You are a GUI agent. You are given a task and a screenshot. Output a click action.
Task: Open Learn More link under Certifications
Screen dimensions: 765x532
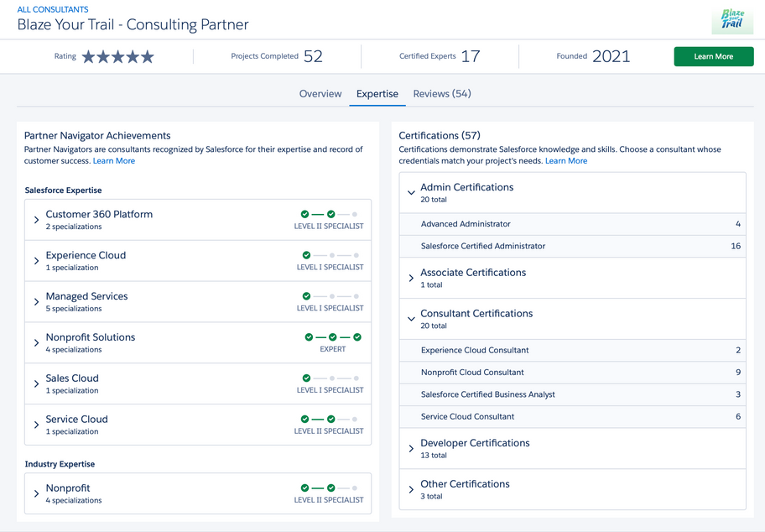point(566,161)
